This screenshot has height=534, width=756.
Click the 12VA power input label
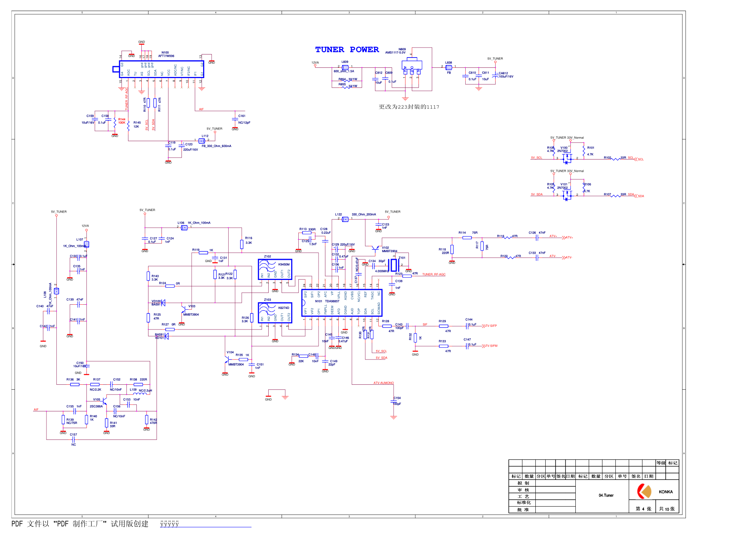point(315,62)
